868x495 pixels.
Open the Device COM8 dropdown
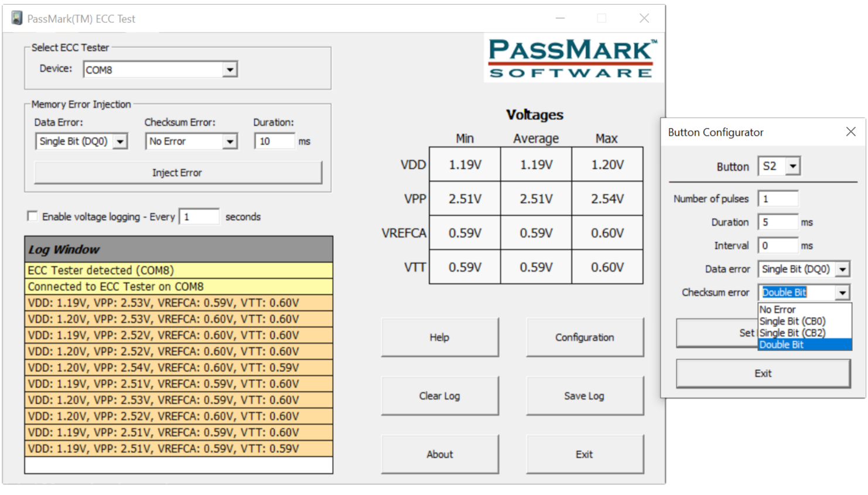[230, 70]
